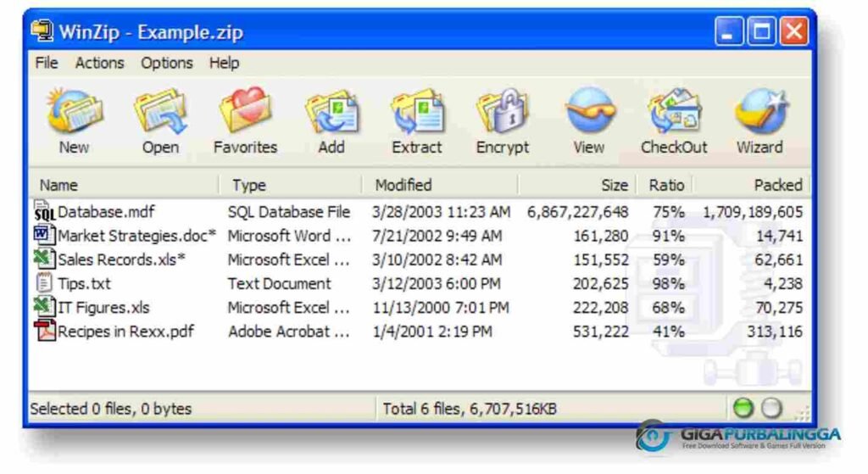The image size is (868, 474).
Task: Start the Wizard toolbar icon
Action: coord(760,111)
